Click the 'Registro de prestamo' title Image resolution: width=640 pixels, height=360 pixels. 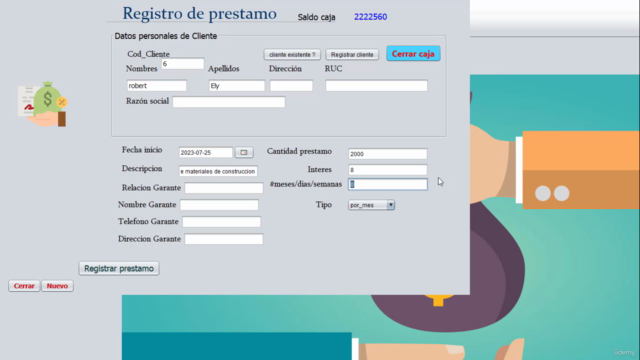click(200, 13)
